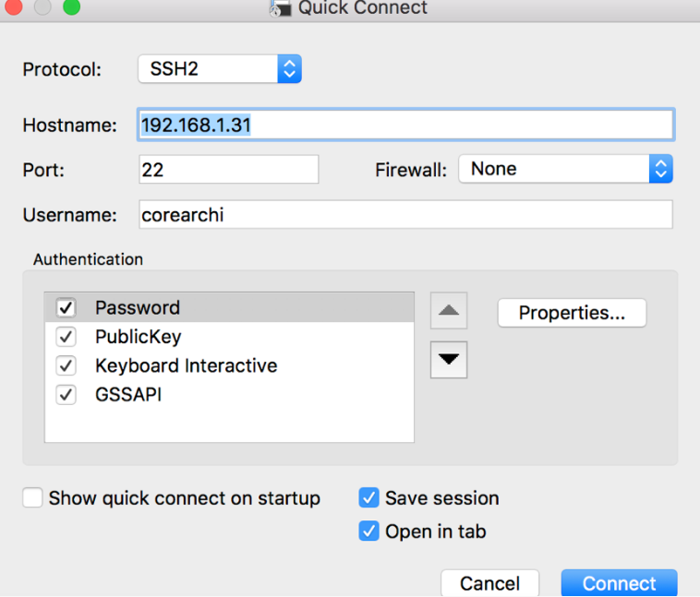Click the move-down arrow button
700x597 pixels.
click(x=449, y=360)
